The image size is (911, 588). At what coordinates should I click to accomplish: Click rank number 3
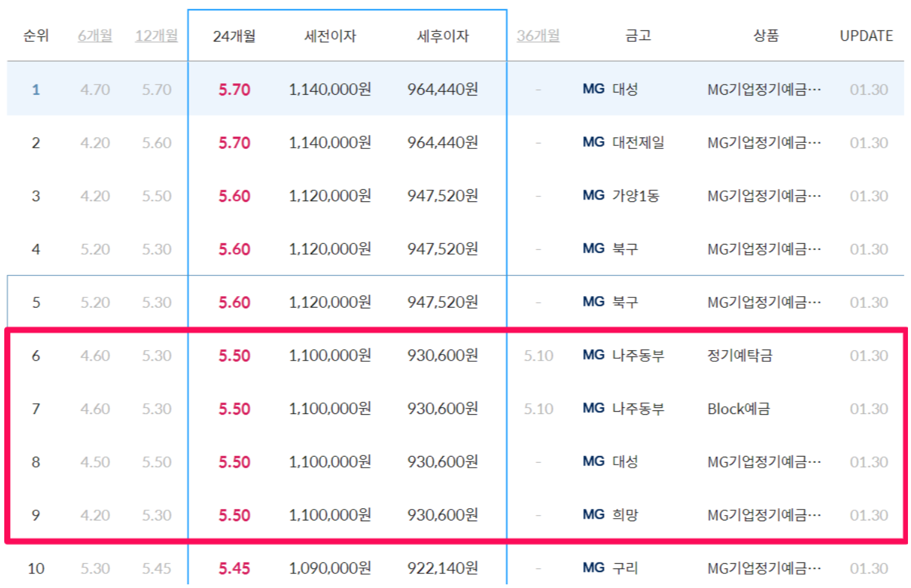[36, 196]
